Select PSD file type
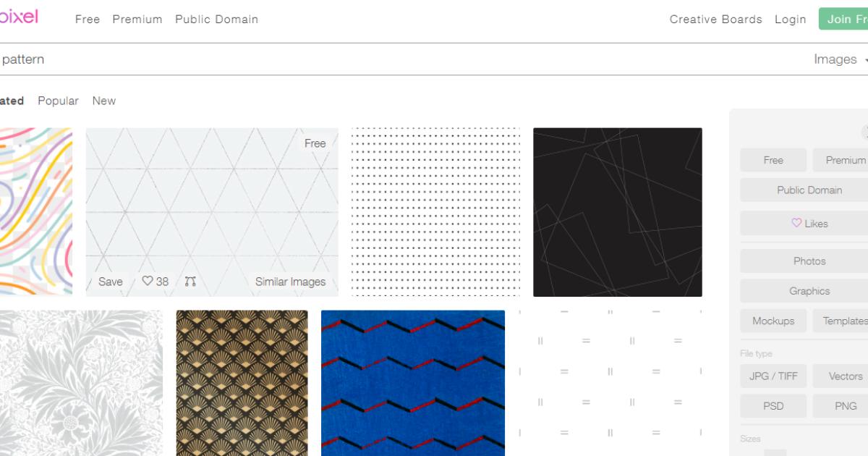The height and width of the screenshot is (456, 868). tap(773, 406)
